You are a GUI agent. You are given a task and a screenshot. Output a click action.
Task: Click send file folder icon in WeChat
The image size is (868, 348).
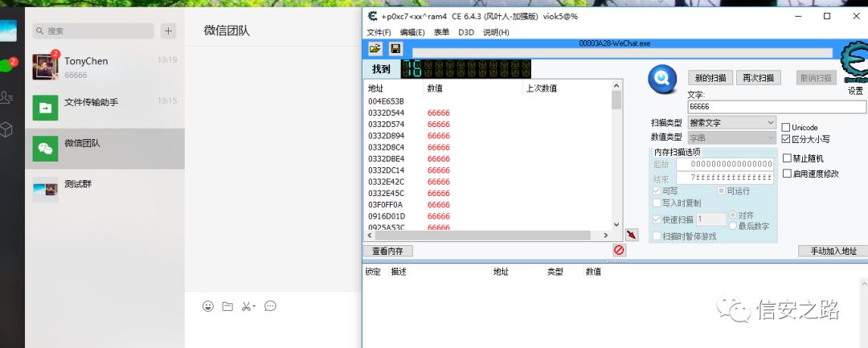pyautogui.click(x=227, y=306)
